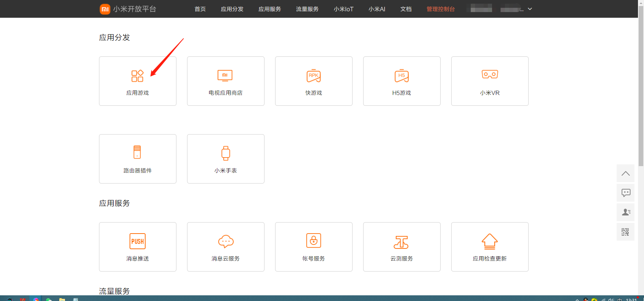The width and height of the screenshot is (644, 301).
Task: Open the 云测服务 icon
Action: 401,242
